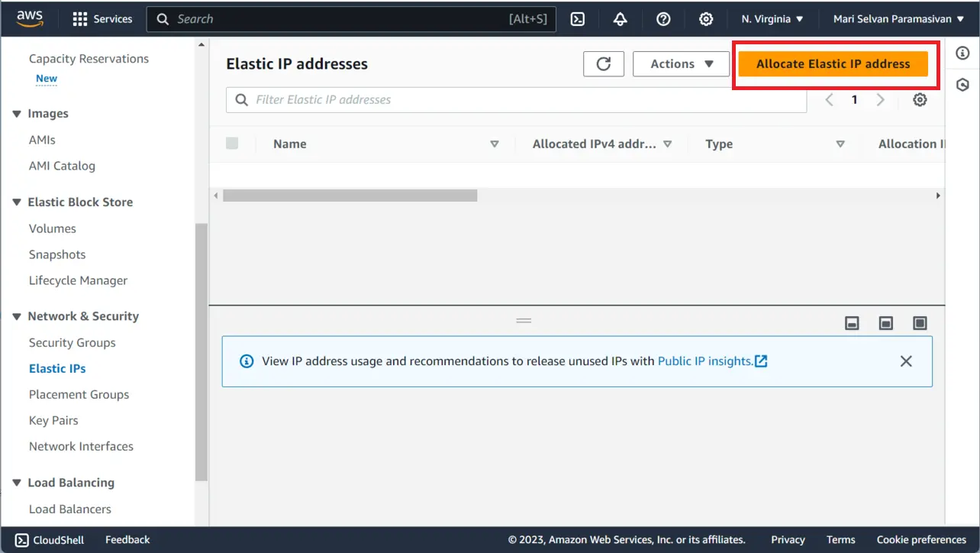Open Lifecycle Manager in sidebar
Image resolution: width=980 pixels, height=553 pixels.
[78, 280]
